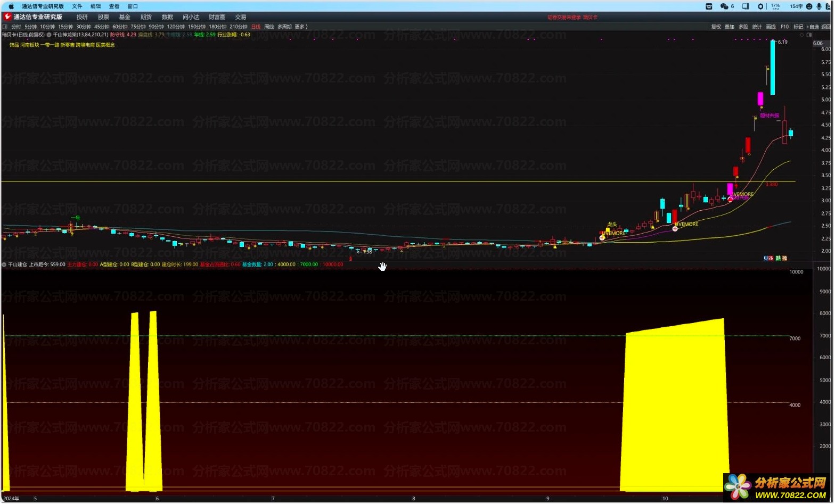Viewport: 835px width, 504px height.
Task: Select the 10分钟 chart period
Action: pyautogui.click(x=47, y=27)
